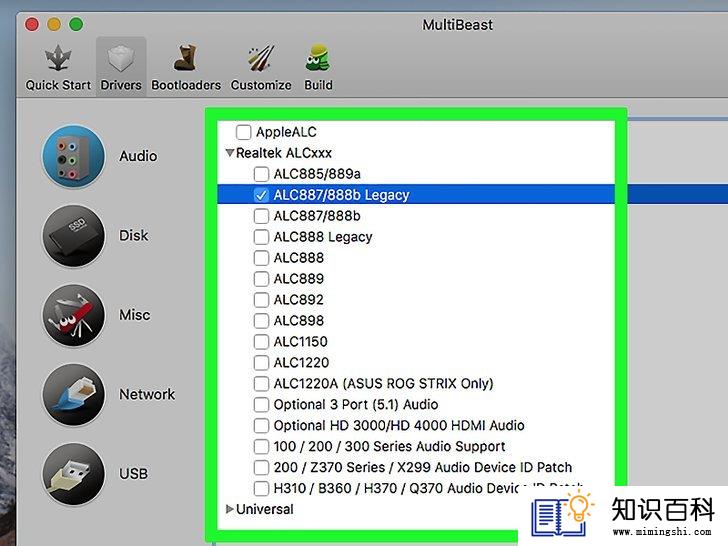Check the ALC885/889a checkbox
Image resolution: width=728 pixels, height=546 pixels.
261,174
